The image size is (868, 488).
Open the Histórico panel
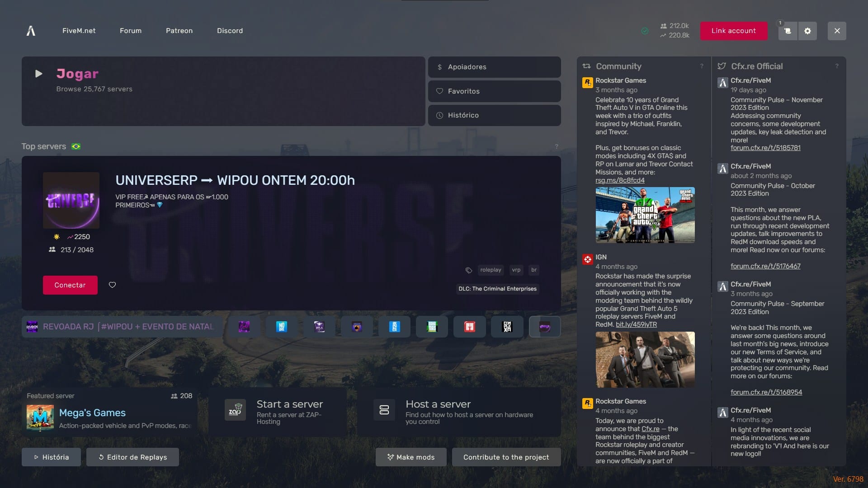[494, 115]
